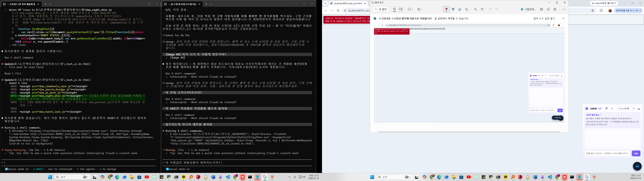This screenshot has height=181, width=644.
Task: Save the capture with the disk icon
Action: pos(542,9)
